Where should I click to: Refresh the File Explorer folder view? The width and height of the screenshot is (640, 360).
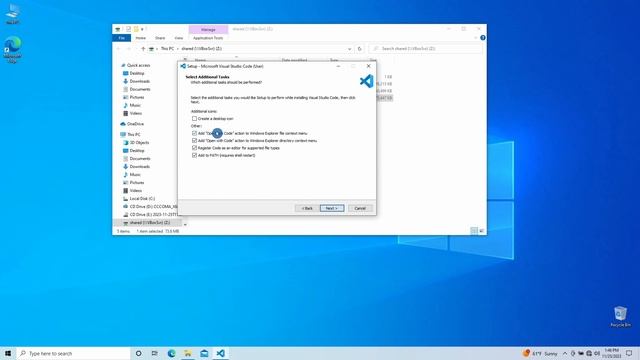[360, 49]
